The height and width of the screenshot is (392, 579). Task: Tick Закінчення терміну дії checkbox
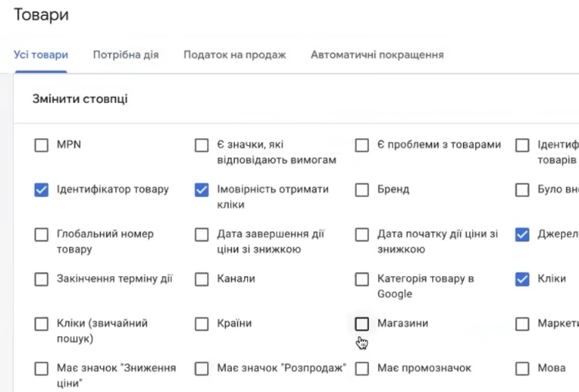pyautogui.click(x=41, y=279)
